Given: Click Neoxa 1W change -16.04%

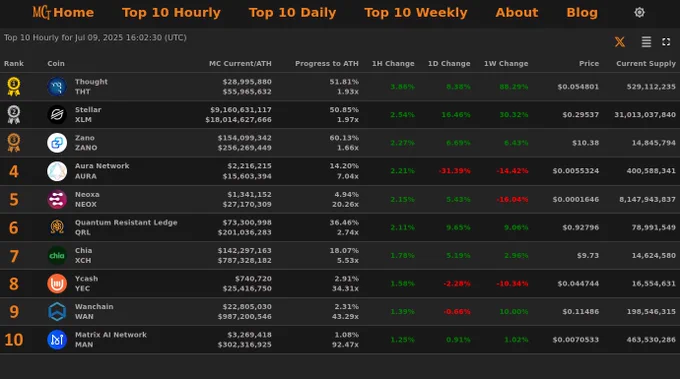Looking at the screenshot, I should click(512, 199).
